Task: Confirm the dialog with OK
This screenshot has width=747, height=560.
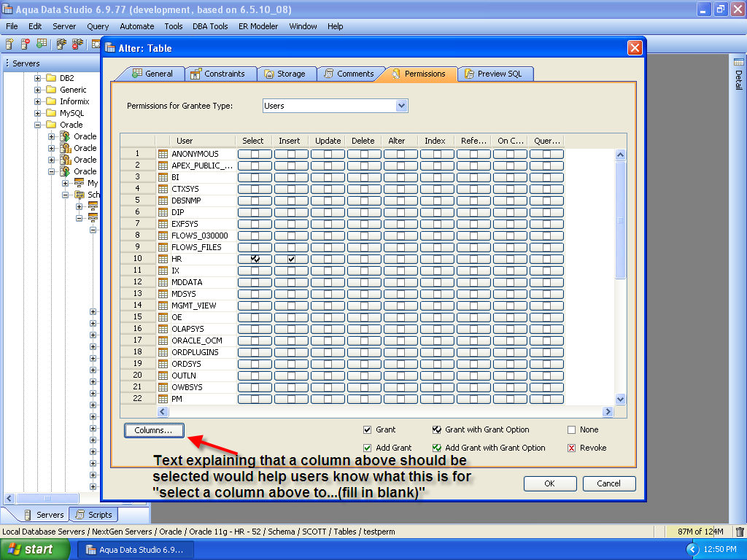Action: [x=550, y=483]
